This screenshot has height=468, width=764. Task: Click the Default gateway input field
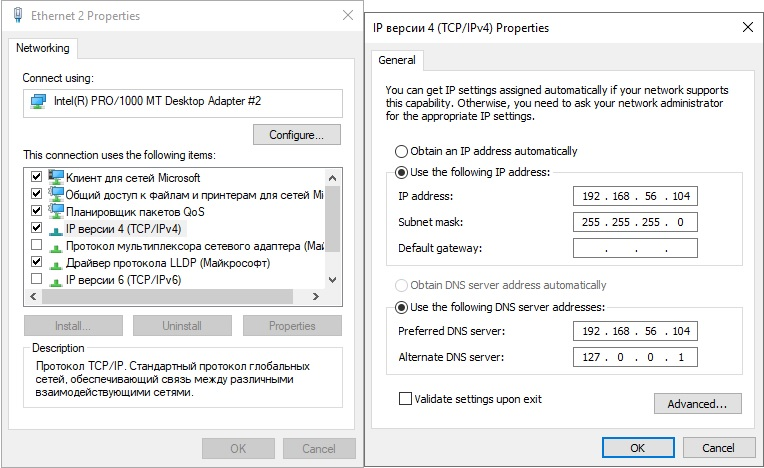click(x=635, y=248)
